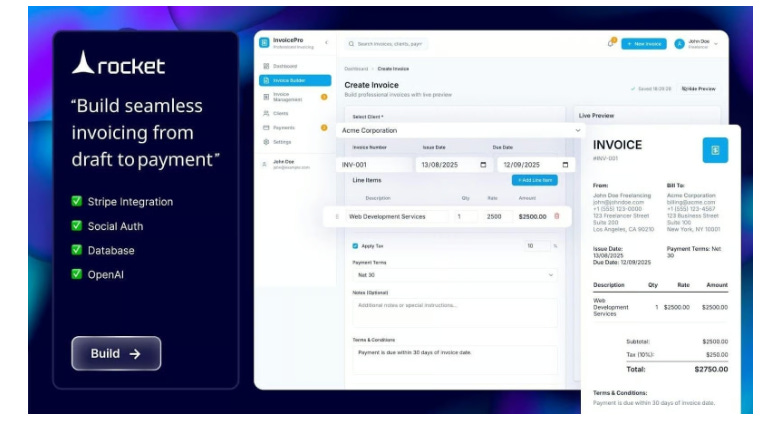Click the Tax (10%) row in preview

[677, 355]
